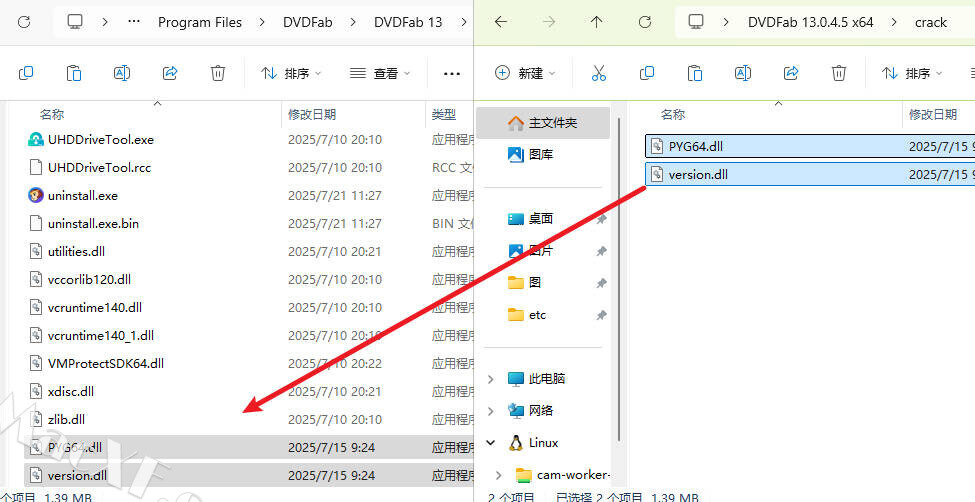The image size is (975, 502).
Task: Delete icon in crack window toolbar
Action: coord(838,73)
